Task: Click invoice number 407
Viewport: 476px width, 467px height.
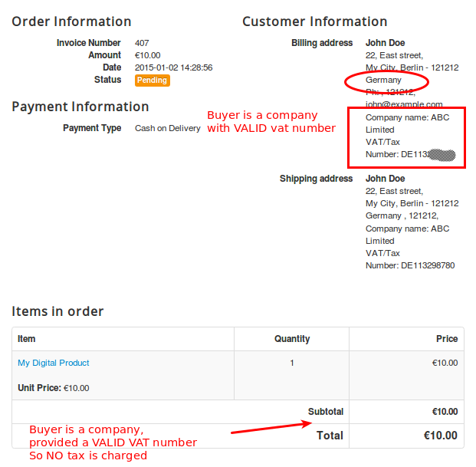Action: coord(142,43)
